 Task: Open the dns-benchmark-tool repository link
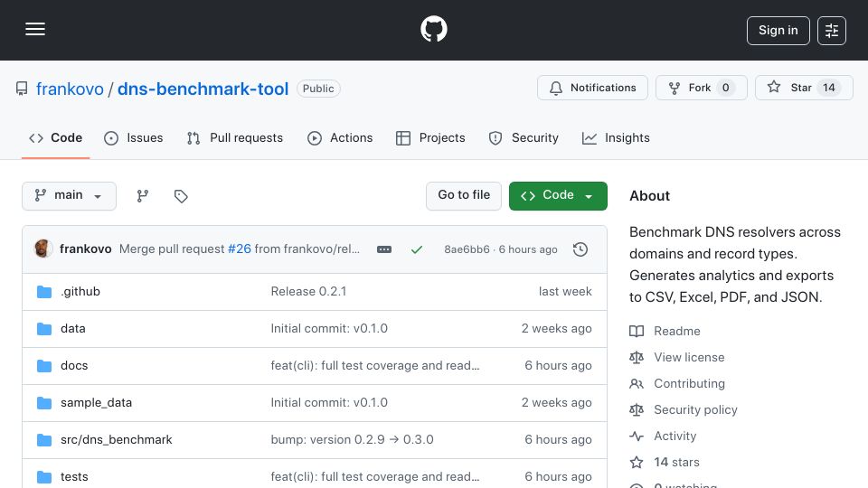(x=203, y=89)
